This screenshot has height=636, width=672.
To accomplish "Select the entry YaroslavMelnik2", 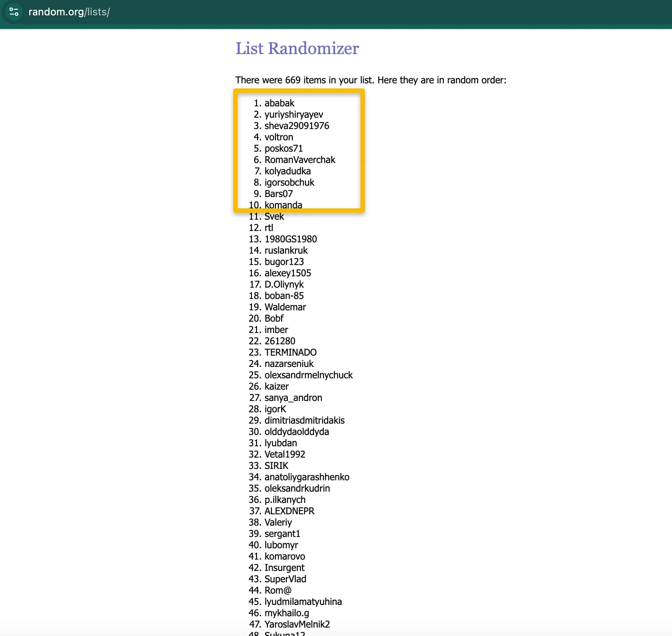I will tap(297, 624).
